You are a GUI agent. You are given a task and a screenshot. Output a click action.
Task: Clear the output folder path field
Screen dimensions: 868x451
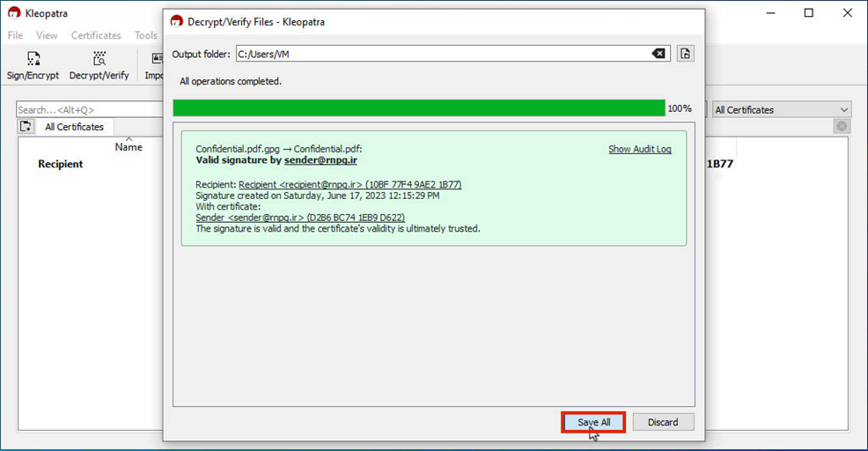click(658, 54)
